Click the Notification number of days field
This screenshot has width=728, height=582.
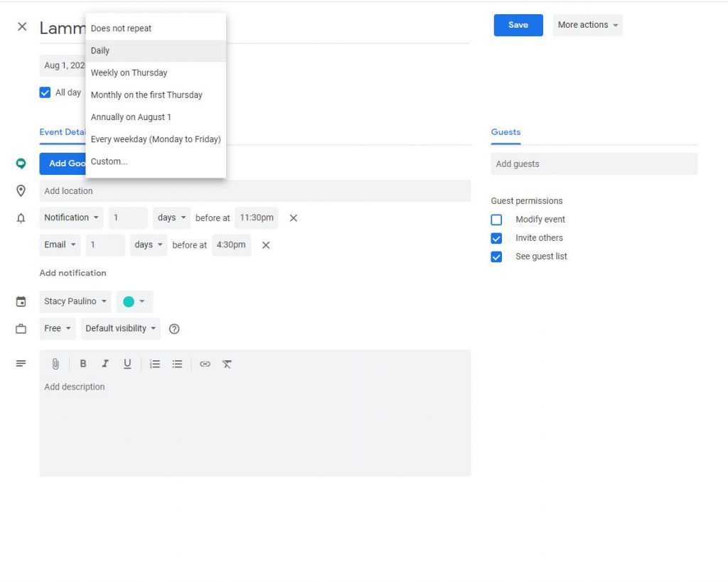(x=128, y=217)
